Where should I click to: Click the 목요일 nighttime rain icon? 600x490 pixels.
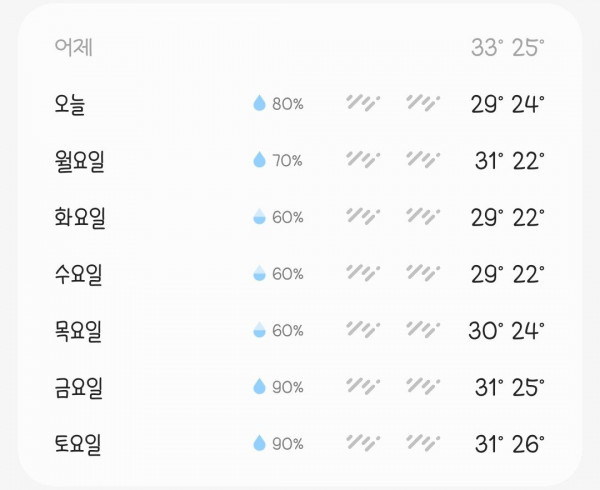tap(423, 330)
